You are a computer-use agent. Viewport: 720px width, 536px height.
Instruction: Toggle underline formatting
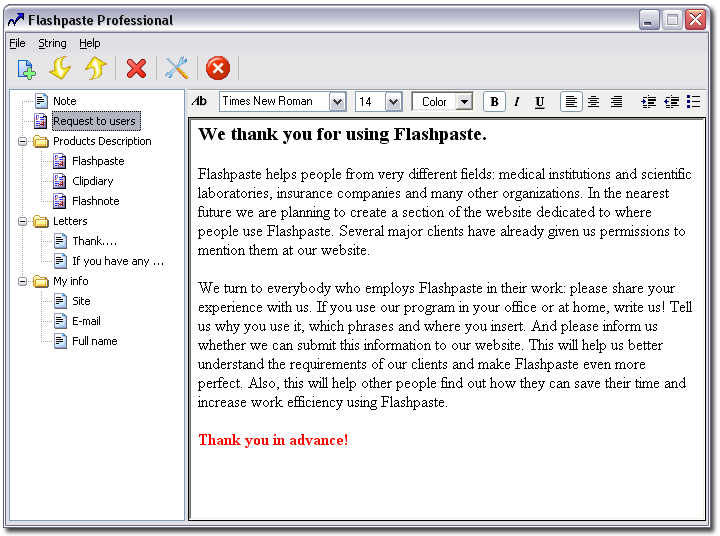tap(540, 102)
